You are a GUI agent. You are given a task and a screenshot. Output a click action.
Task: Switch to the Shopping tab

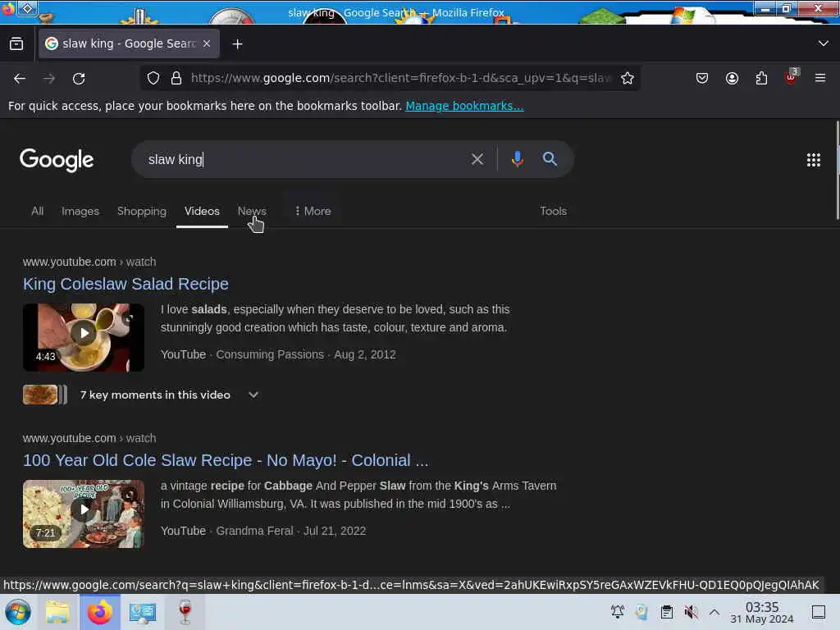141,211
